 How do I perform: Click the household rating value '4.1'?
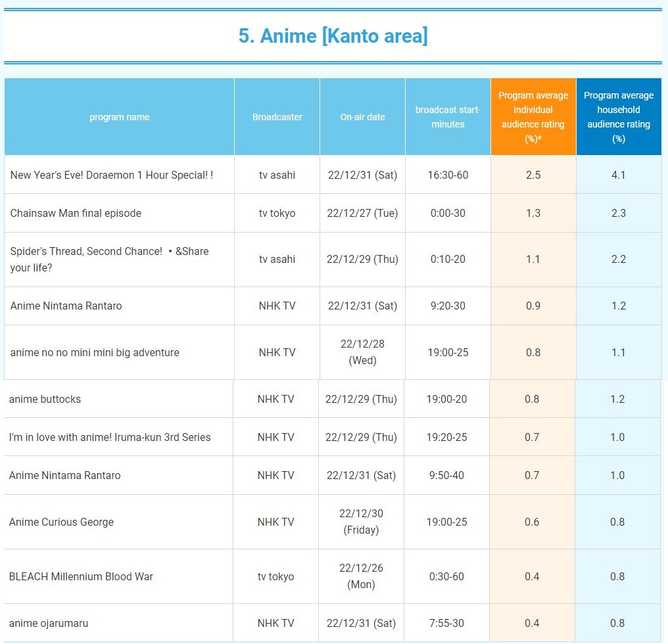tap(619, 175)
